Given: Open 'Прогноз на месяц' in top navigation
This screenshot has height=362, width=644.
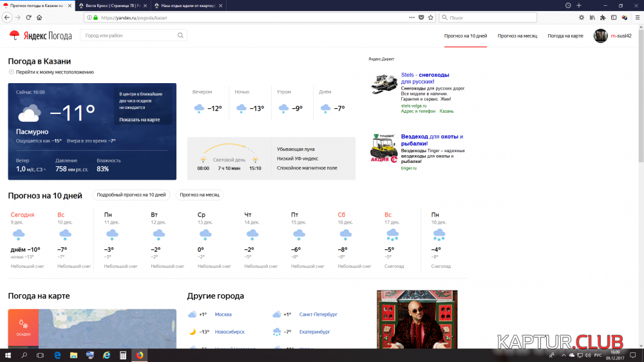Looking at the screenshot, I should tap(517, 35).
